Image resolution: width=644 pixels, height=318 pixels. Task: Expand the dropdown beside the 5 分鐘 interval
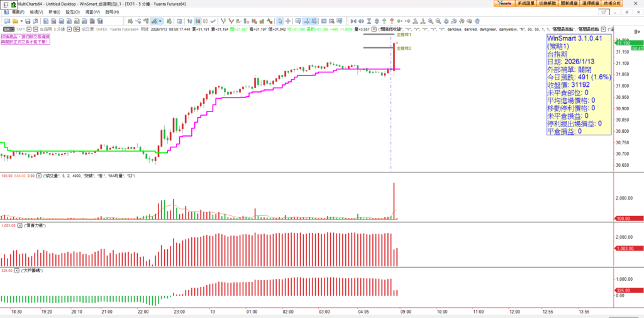click(68, 29)
